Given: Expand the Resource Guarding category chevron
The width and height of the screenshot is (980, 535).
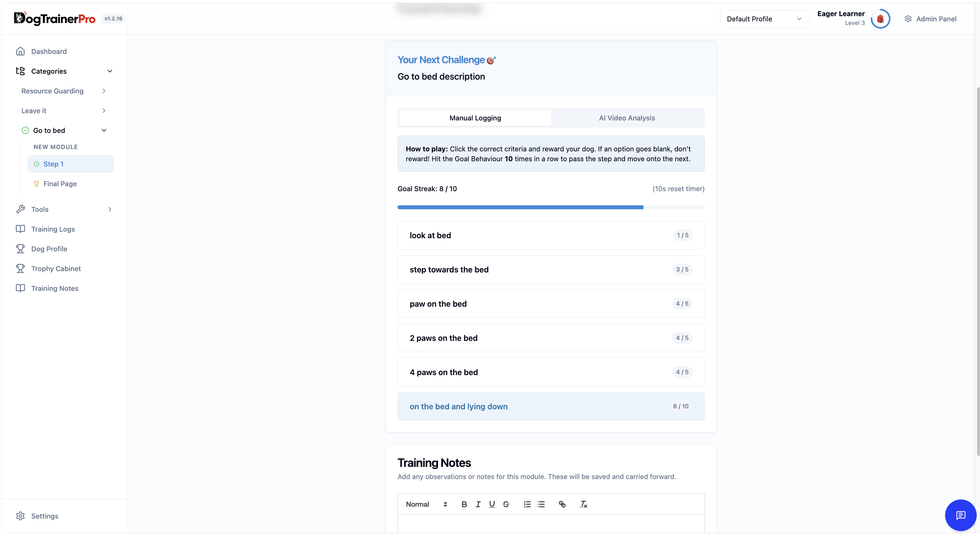Looking at the screenshot, I should tap(104, 91).
